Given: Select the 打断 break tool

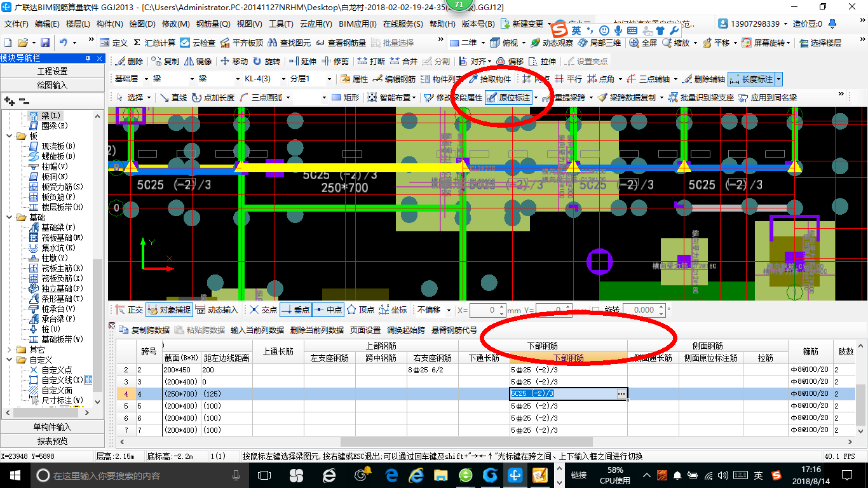Looking at the screenshot, I should pos(371,62).
